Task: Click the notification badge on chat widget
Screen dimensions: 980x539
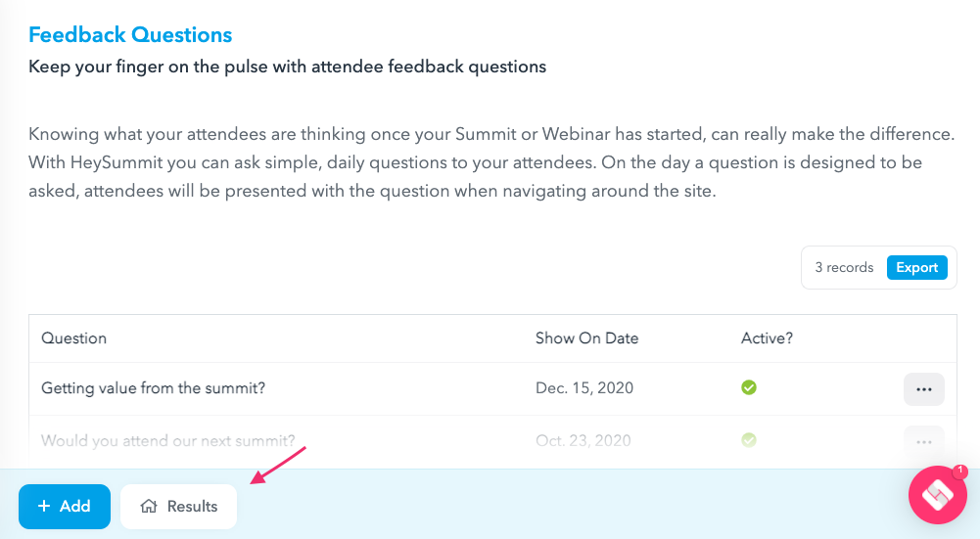Action: (x=960, y=471)
